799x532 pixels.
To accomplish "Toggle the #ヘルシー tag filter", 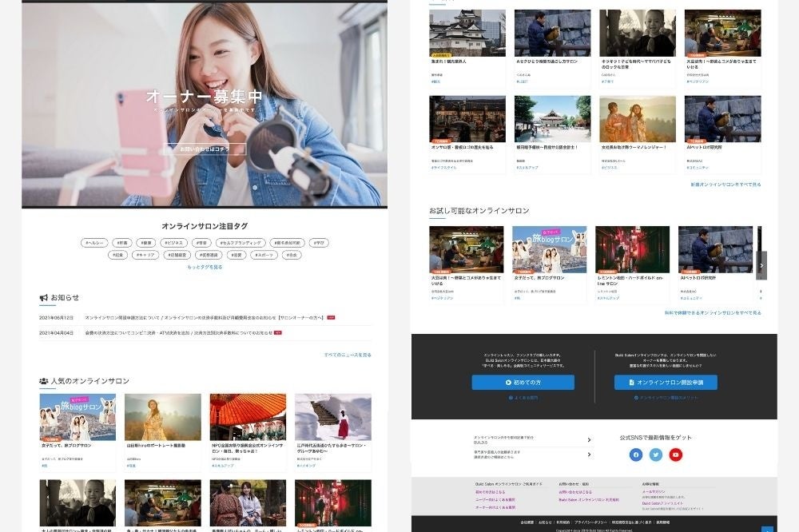I will click(x=93, y=242).
